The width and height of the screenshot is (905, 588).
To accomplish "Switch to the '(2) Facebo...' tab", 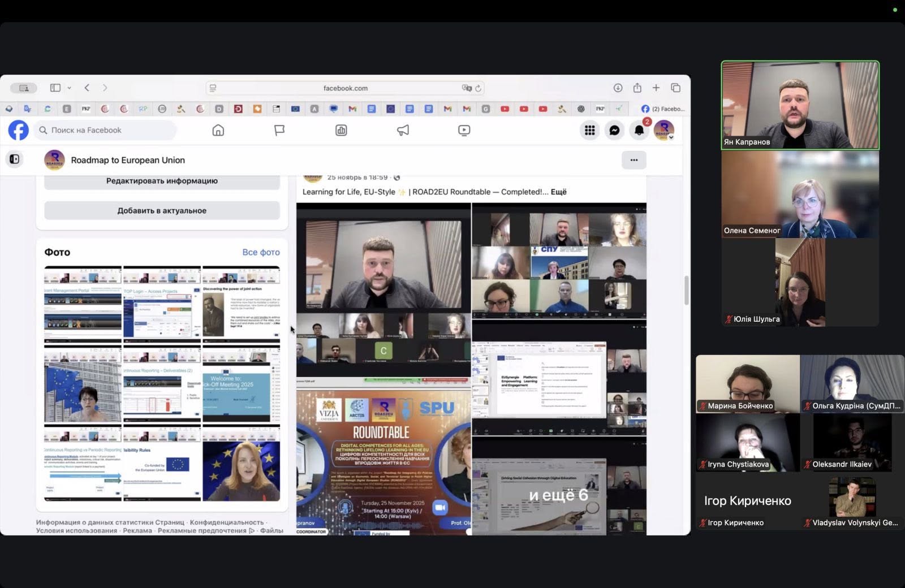I will point(663,109).
